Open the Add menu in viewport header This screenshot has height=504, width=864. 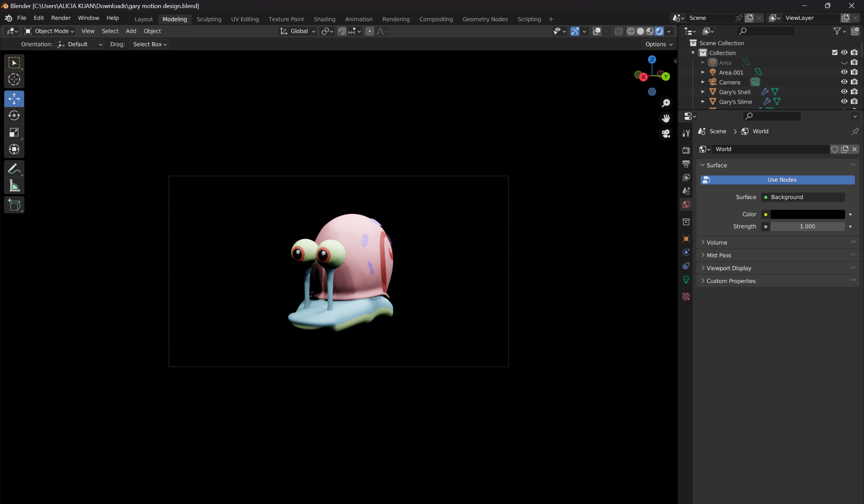pos(131,31)
